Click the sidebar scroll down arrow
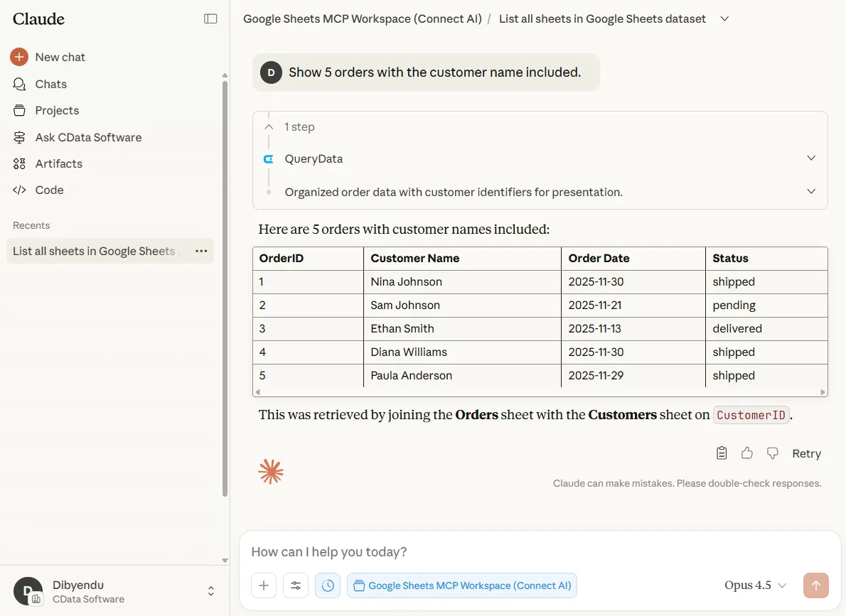The height and width of the screenshot is (616, 846). point(225,561)
